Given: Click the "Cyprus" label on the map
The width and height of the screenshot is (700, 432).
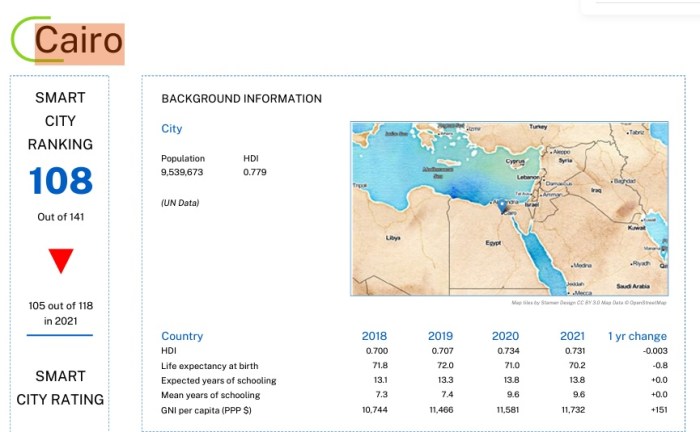Looking at the screenshot, I should tap(515, 161).
